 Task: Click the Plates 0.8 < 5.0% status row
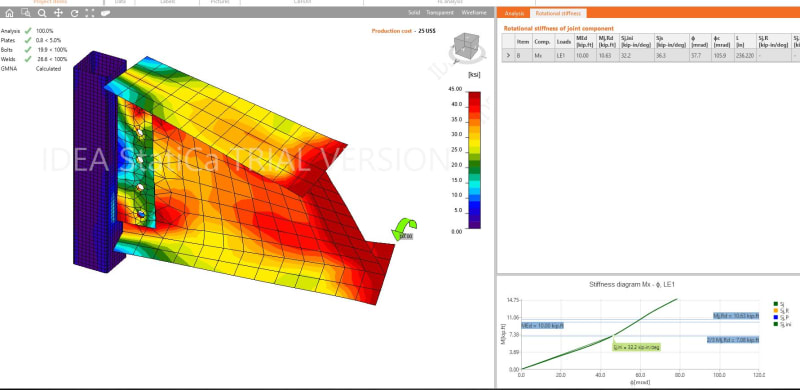(x=31, y=40)
